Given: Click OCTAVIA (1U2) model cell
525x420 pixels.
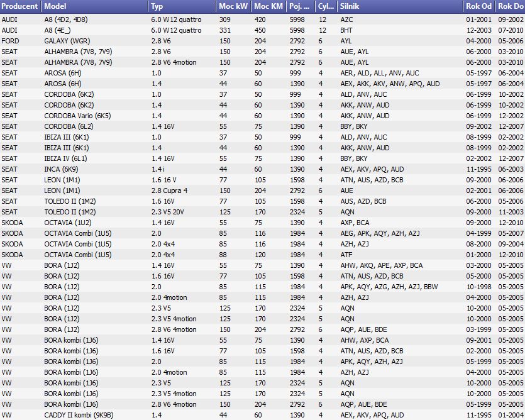Looking at the screenshot, I should coord(68,223).
